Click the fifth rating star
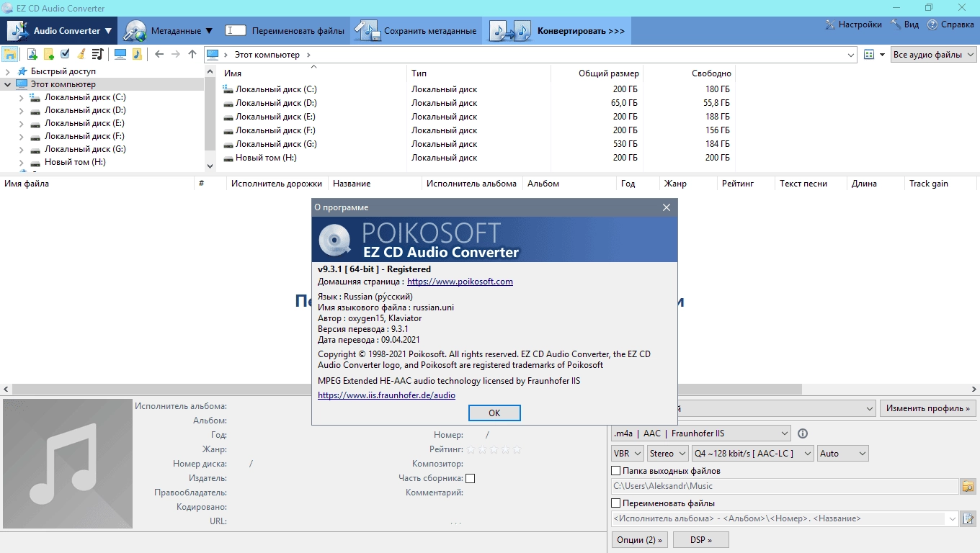 517,449
